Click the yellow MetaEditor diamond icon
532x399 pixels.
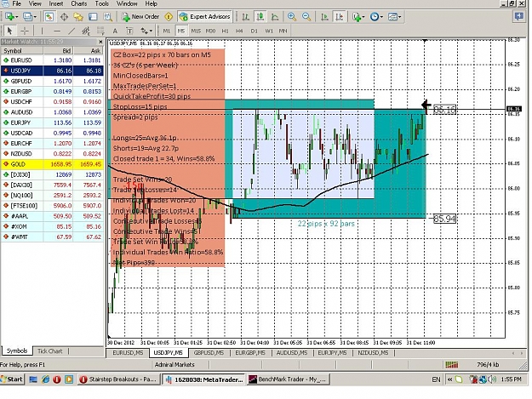coord(169,17)
